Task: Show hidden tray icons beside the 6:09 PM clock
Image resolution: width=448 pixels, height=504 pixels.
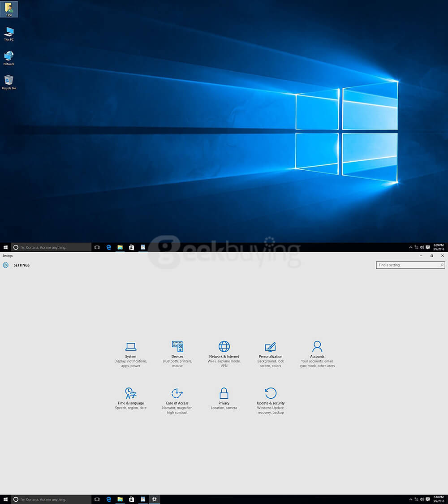Action: (411, 247)
